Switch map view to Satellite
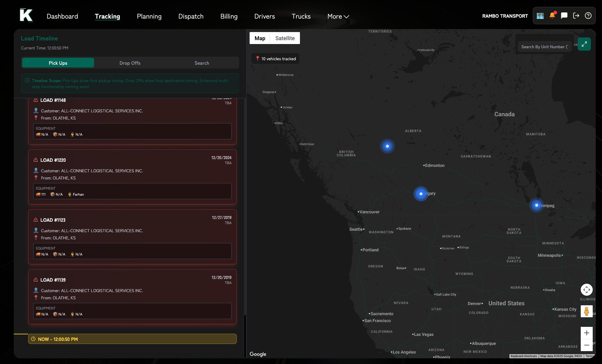Image resolution: width=602 pixels, height=364 pixels. click(x=285, y=38)
